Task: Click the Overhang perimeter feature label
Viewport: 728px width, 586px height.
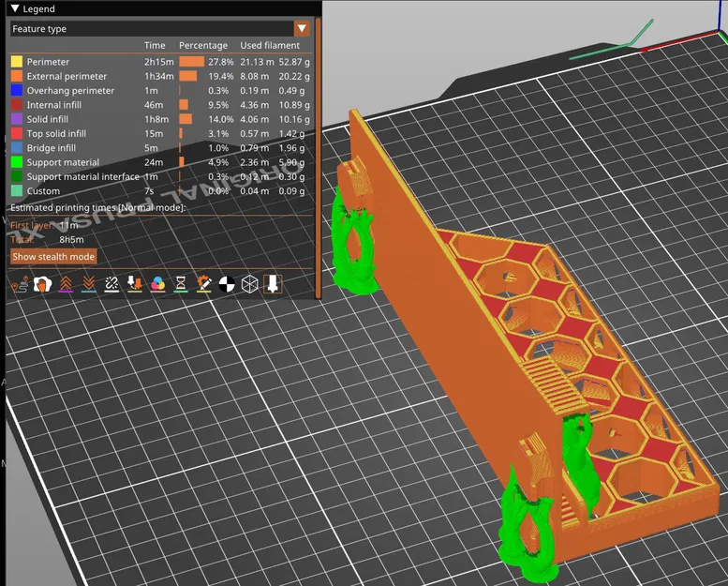Action: pos(70,91)
